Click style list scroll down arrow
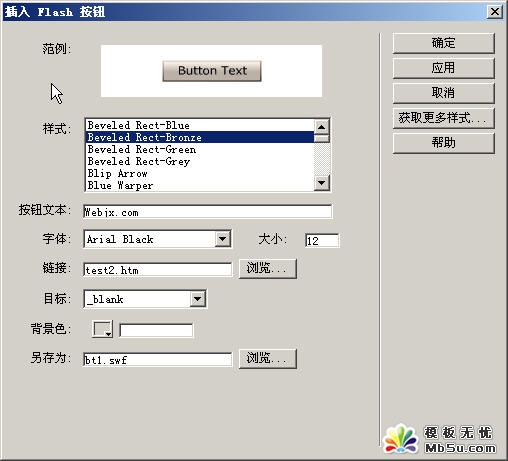 pyautogui.click(x=322, y=183)
